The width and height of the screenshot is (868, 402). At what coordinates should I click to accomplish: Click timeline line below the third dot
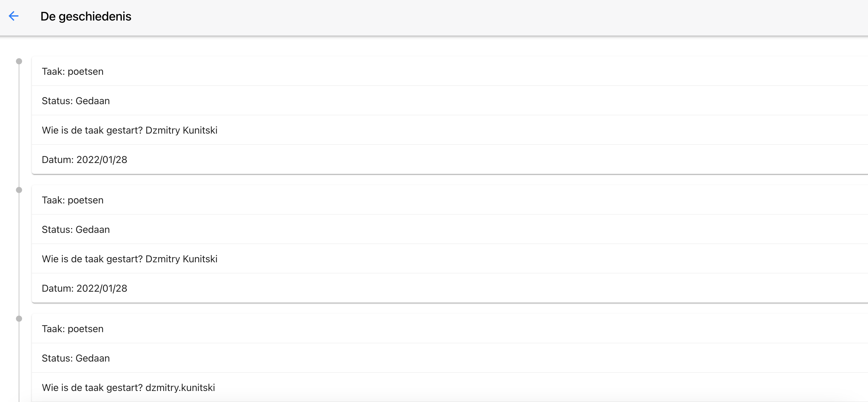tap(19, 364)
